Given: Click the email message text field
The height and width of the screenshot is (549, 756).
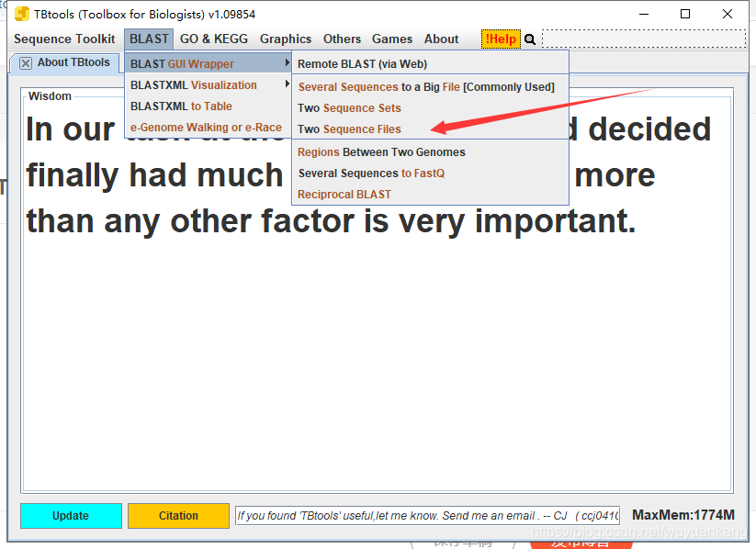Looking at the screenshot, I should click(x=428, y=516).
